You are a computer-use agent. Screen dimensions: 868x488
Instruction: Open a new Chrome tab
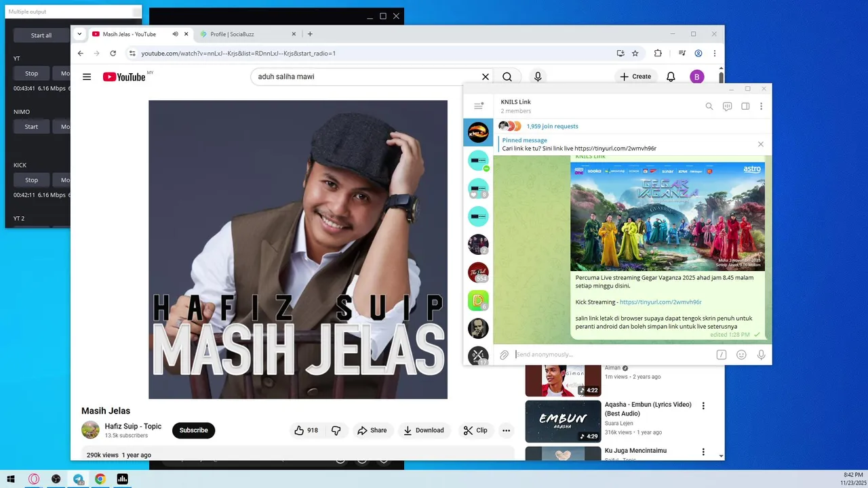[310, 34]
